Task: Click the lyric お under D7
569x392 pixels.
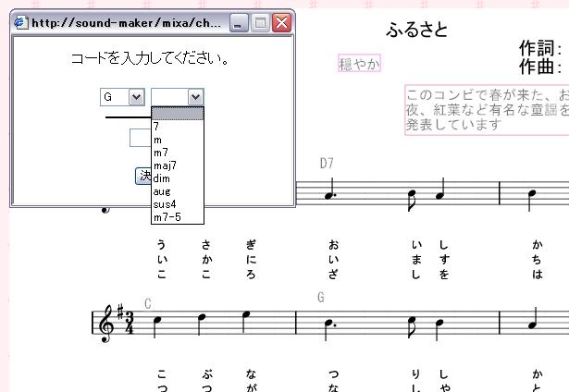Action: (x=333, y=246)
